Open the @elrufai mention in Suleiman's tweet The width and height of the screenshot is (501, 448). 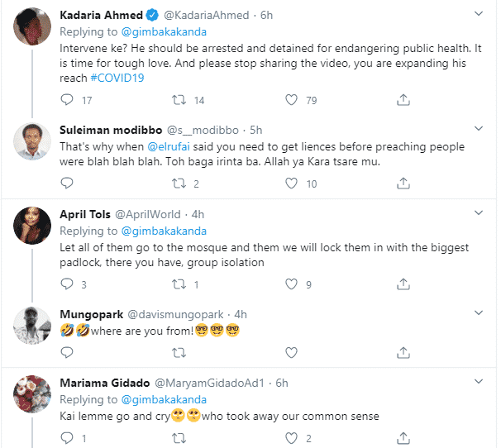point(169,146)
